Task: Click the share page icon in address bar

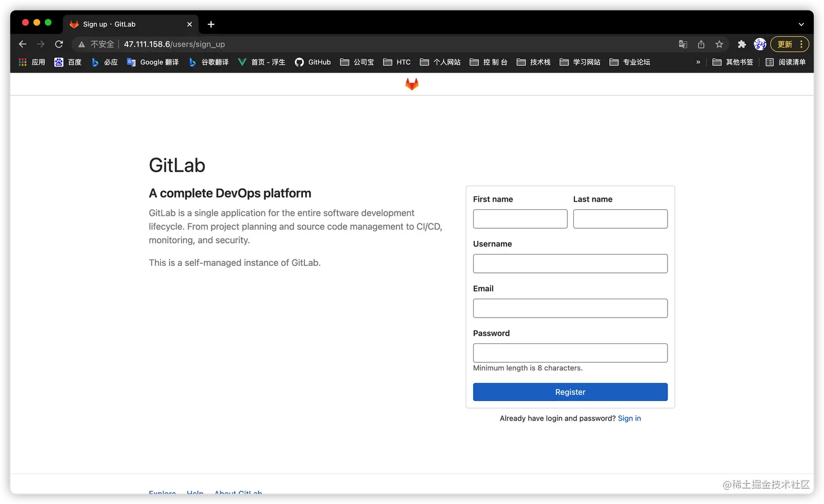Action: pos(701,44)
